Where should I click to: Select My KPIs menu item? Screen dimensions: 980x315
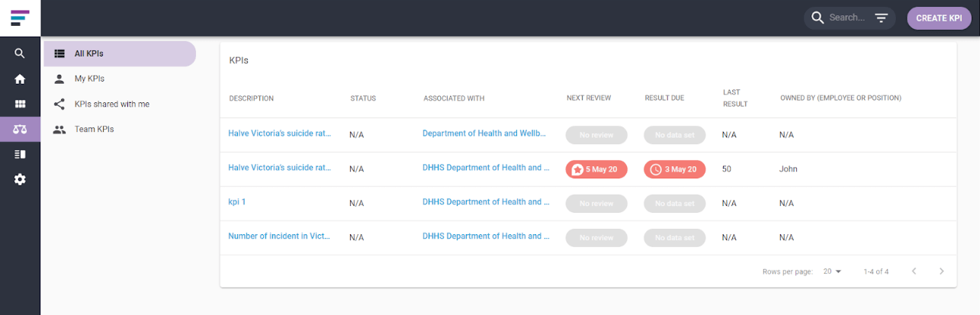[120, 79]
